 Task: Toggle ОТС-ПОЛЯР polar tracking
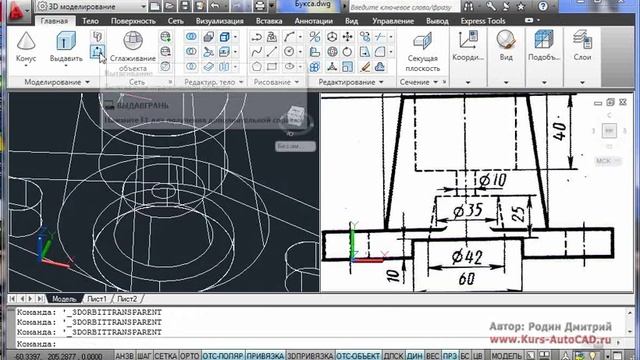click(223, 356)
